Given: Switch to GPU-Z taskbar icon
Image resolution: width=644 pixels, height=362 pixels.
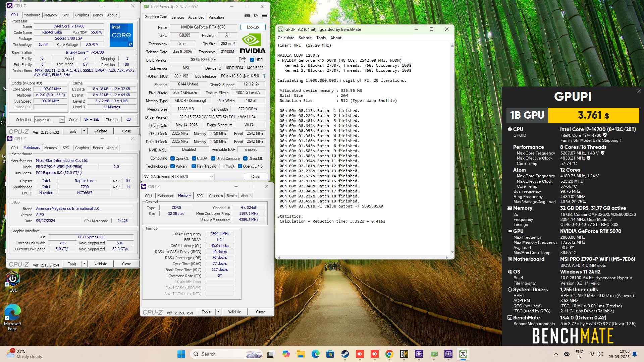Looking at the screenshot, I should click(x=434, y=354).
